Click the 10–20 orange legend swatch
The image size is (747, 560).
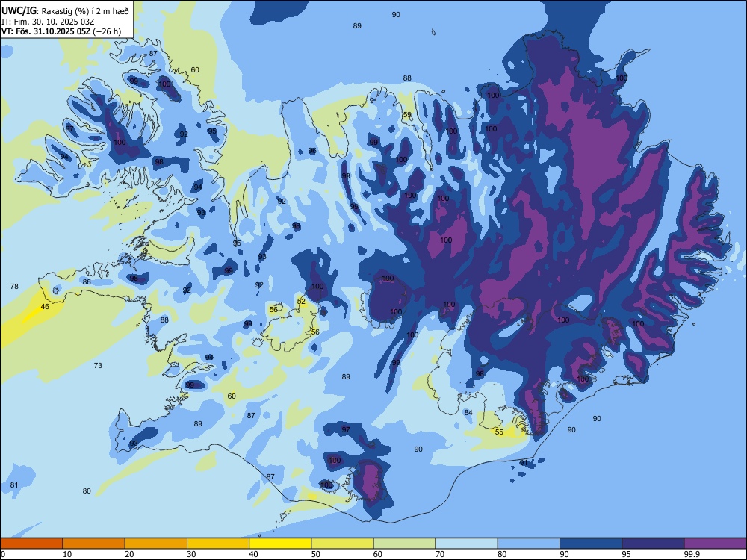pyautogui.click(x=94, y=544)
